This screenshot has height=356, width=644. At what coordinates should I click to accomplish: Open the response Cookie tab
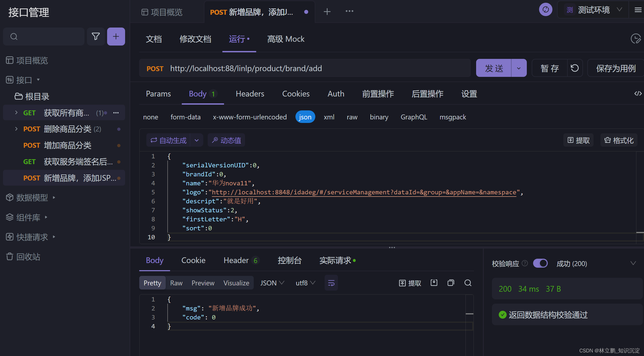click(193, 260)
